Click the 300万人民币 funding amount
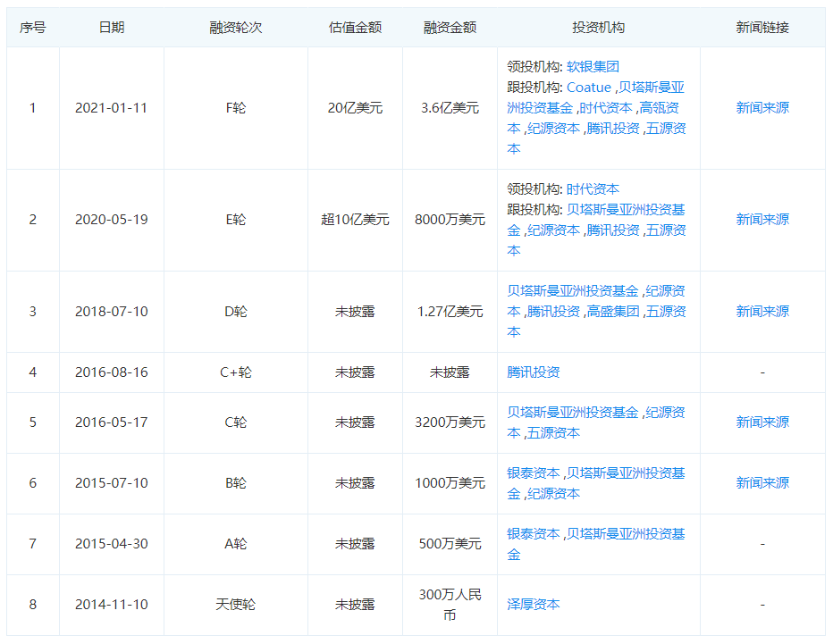The width and height of the screenshot is (833, 644). click(450, 604)
